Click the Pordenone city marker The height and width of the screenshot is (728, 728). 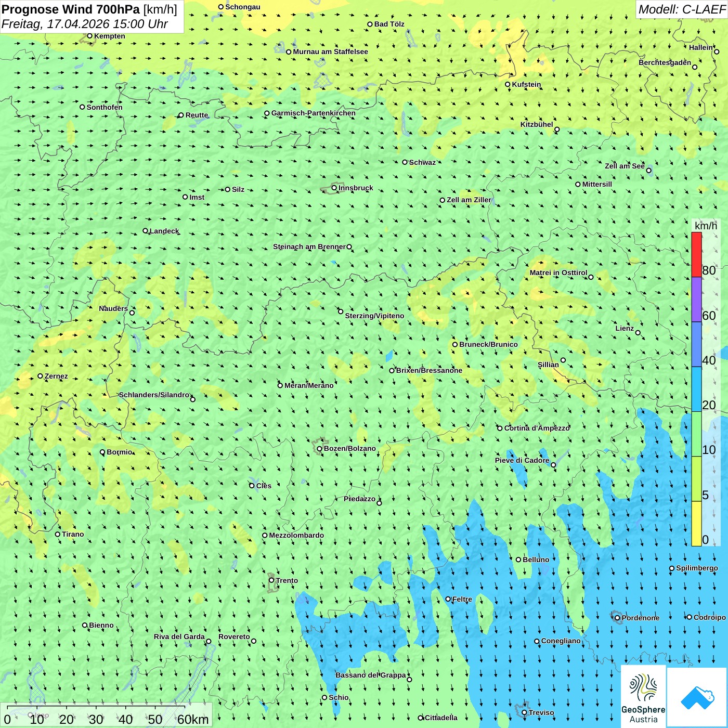pos(617,618)
